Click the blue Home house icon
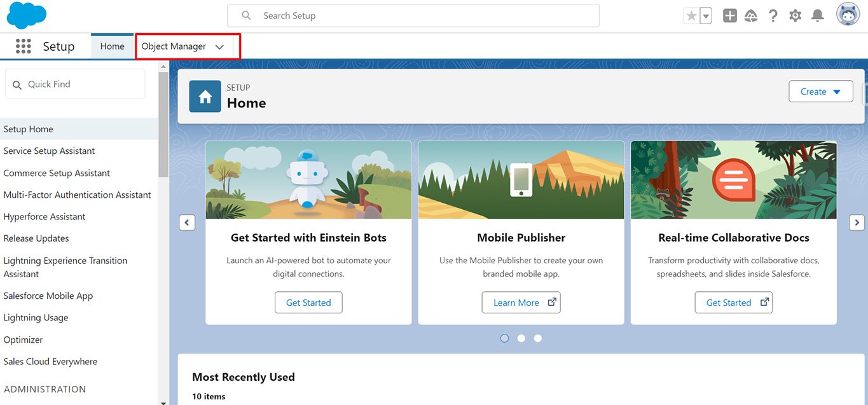 [x=205, y=97]
